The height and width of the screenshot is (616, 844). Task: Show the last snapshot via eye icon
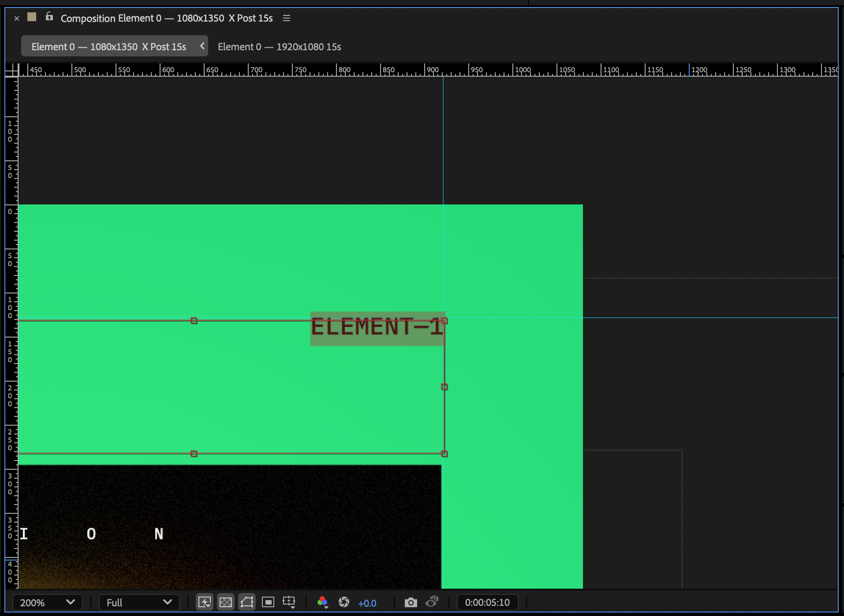433,602
